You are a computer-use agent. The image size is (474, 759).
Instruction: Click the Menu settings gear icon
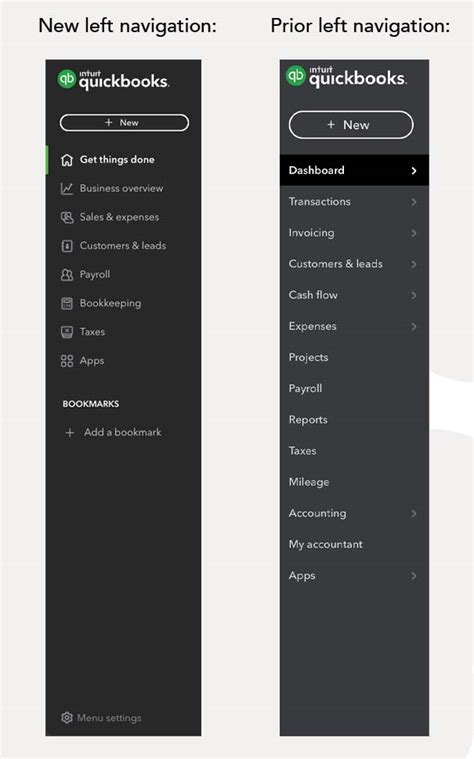(x=67, y=717)
